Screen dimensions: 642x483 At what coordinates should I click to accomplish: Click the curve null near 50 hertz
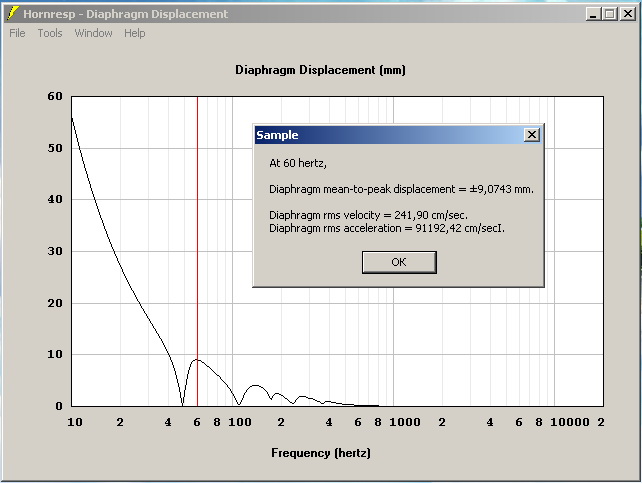point(183,404)
